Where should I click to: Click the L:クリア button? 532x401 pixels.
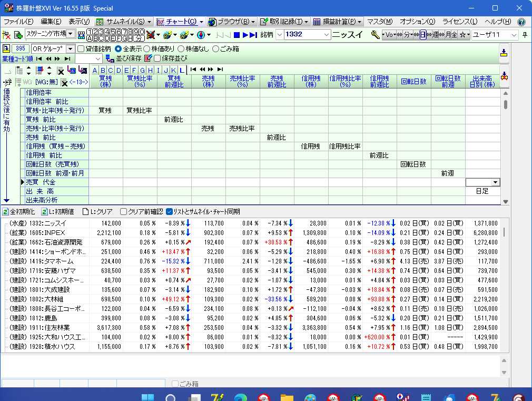point(98,212)
